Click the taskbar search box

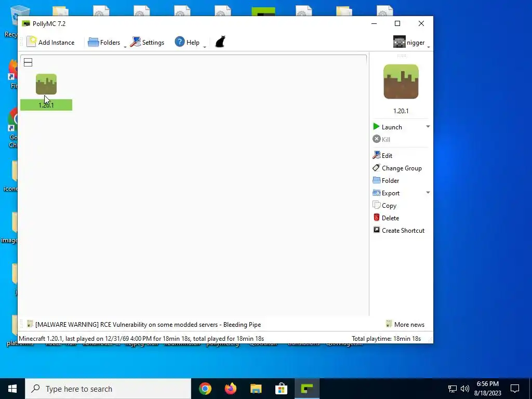[108, 389]
